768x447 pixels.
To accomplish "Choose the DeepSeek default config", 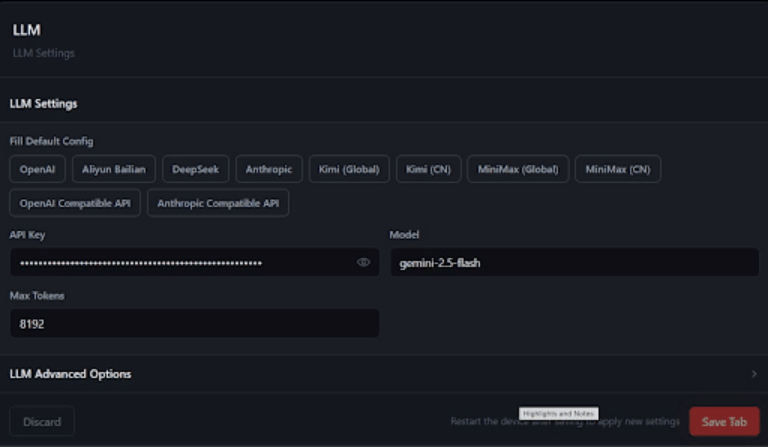I will [195, 169].
